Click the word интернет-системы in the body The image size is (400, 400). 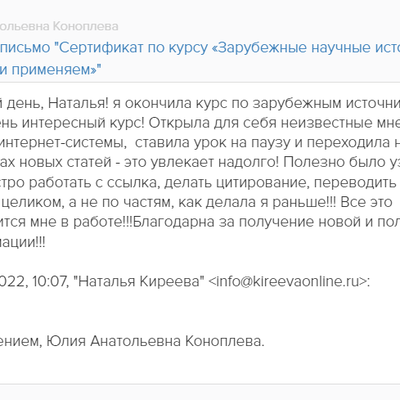(x=63, y=143)
